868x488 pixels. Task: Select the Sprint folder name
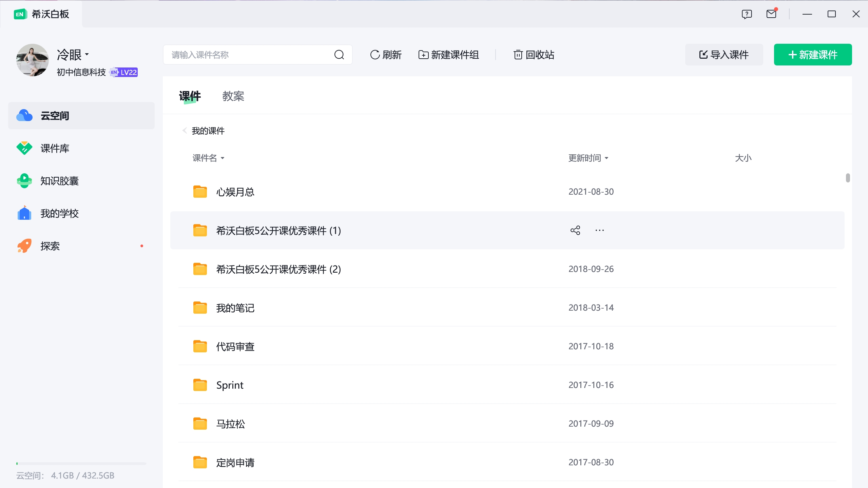point(230,385)
